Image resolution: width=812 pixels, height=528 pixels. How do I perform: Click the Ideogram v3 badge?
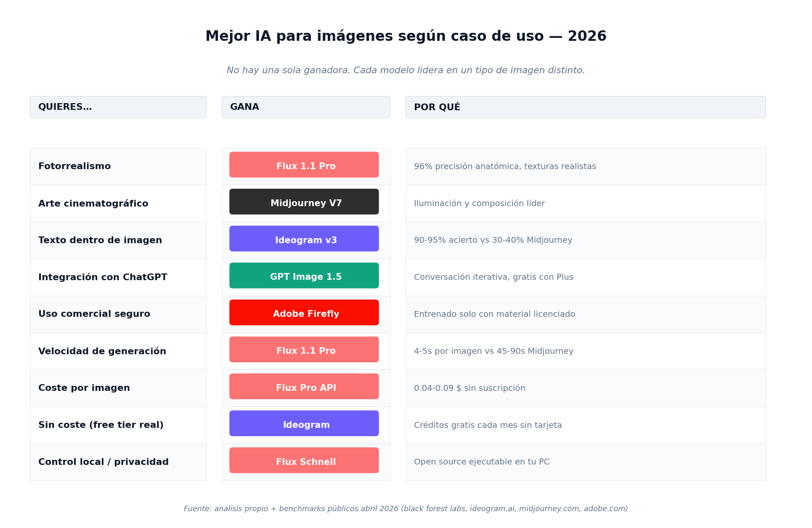coord(304,239)
